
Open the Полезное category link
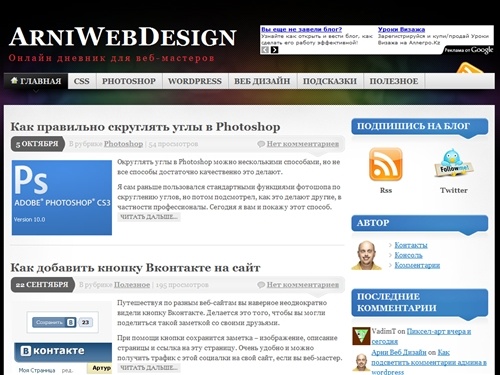tap(132, 285)
